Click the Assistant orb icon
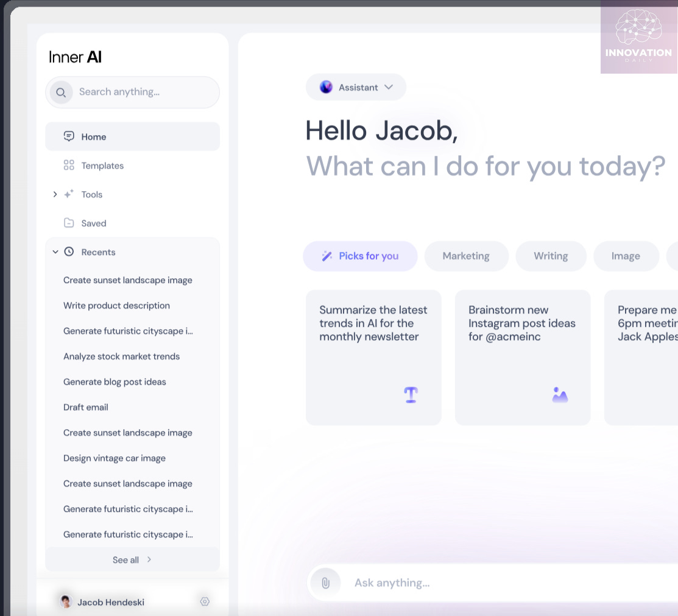 click(326, 87)
